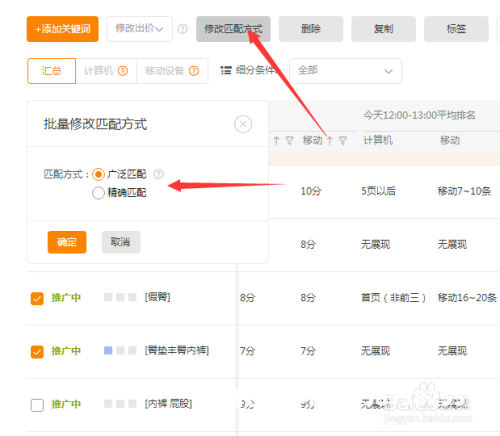The width and height of the screenshot is (500, 436).
Task: Click help icon next to 移动设备 tab
Action: pos(194,71)
